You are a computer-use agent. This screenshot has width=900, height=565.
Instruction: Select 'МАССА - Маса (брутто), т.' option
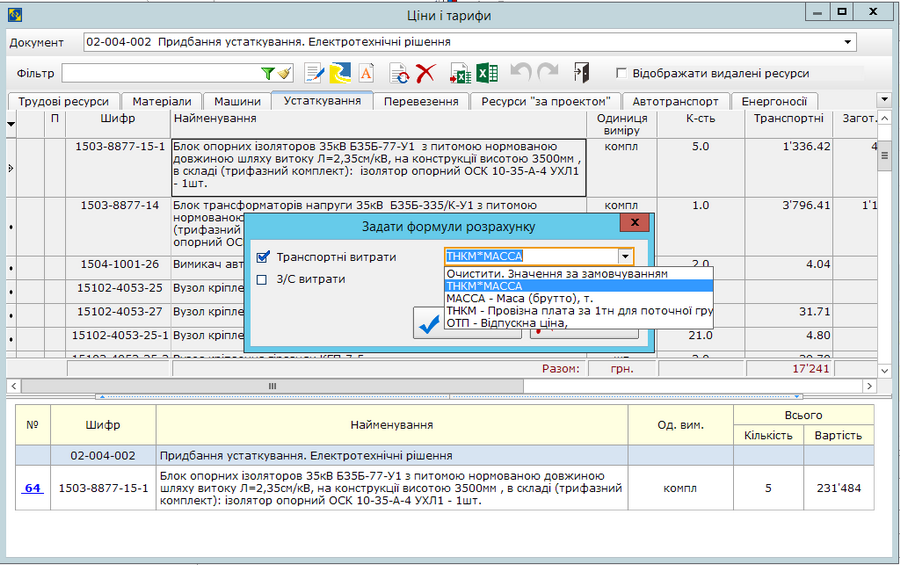click(x=521, y=298)
